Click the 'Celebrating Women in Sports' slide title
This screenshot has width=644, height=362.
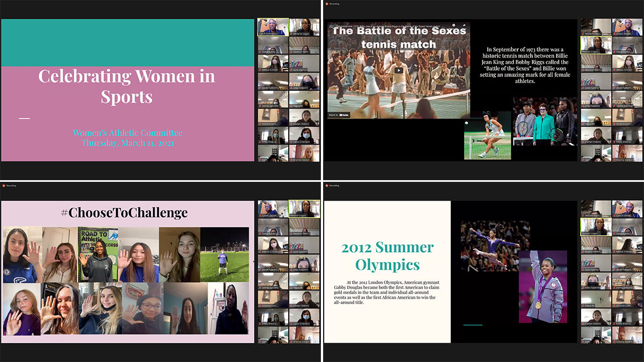pyautogui.click(x=127, y=86)
